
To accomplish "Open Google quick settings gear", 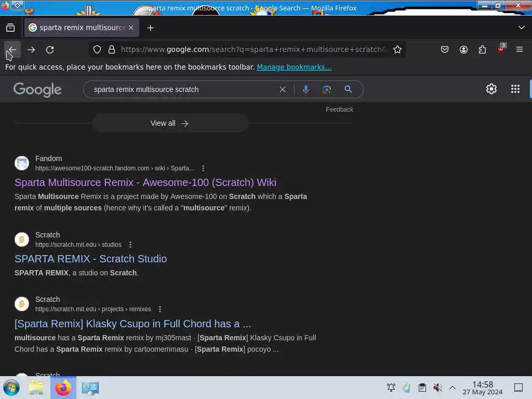I will click(491, 89).
